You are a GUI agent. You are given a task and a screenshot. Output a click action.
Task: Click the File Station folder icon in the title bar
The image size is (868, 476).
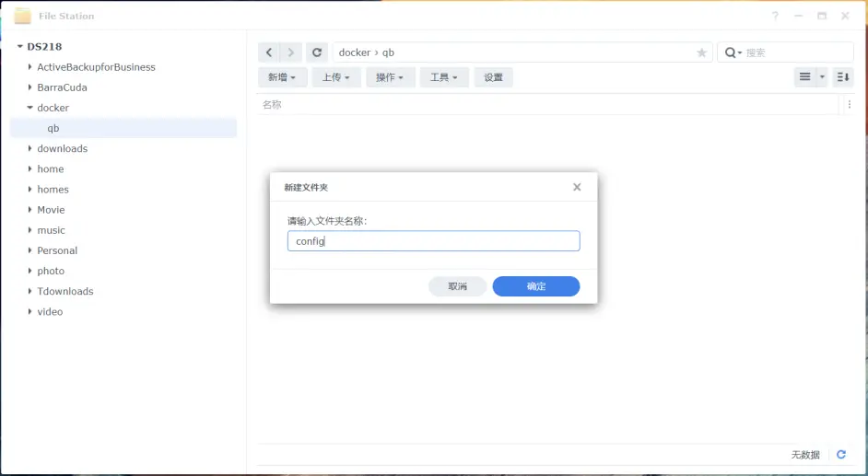coord(23,16)
